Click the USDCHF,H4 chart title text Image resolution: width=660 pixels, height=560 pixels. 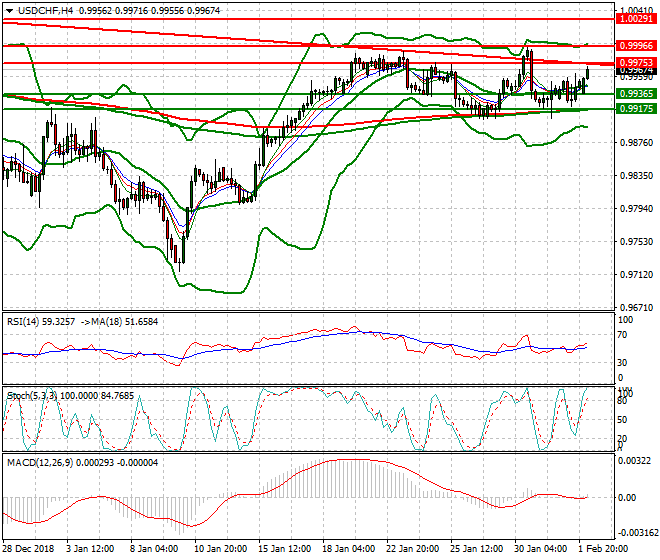coord(45,11)
